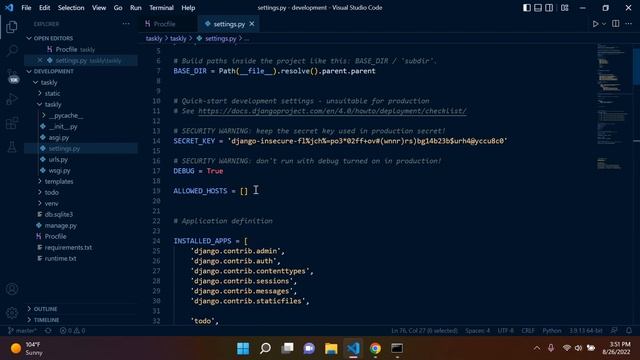Viewport: 640px width, 360px height.
Task: Split the editor to the right
Action: click(x=616, y=24)
